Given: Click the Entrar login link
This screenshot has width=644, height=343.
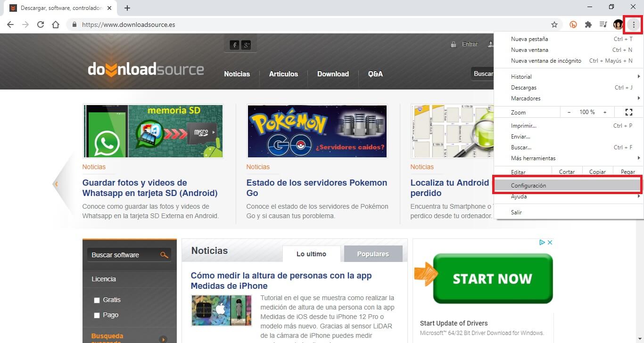Looking at the screenshot, I should tap(470, 44).
